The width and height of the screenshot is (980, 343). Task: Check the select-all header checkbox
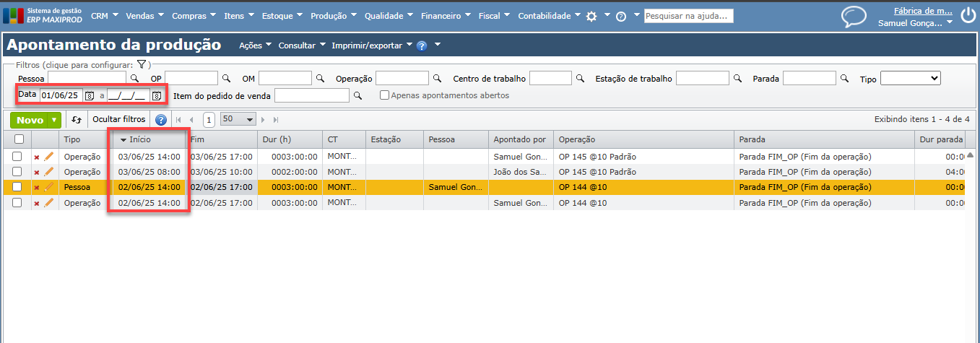point(18,139)
